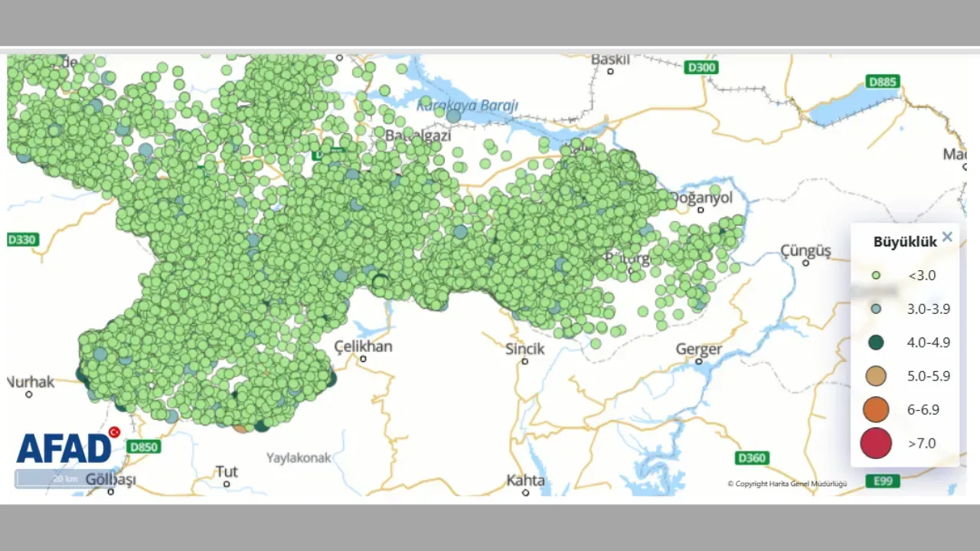Click the 3.0-3.9 legend label
The width and height of the screenshot is (980, 551).
point(928,308)
